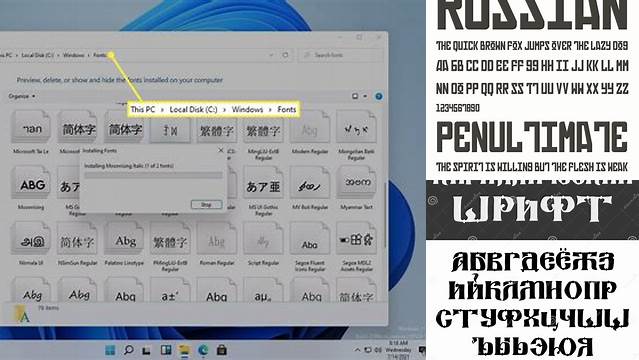
Task: Open Microsoft Store taskbar icon
Action: click(222, 350)
